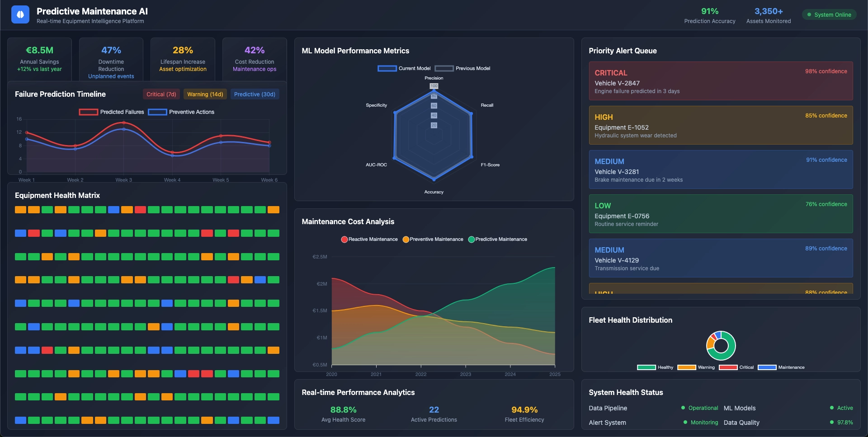Toggle Predicted Failures legend series
The width and height of the screenshot is (868, 437).
point(89,112)
